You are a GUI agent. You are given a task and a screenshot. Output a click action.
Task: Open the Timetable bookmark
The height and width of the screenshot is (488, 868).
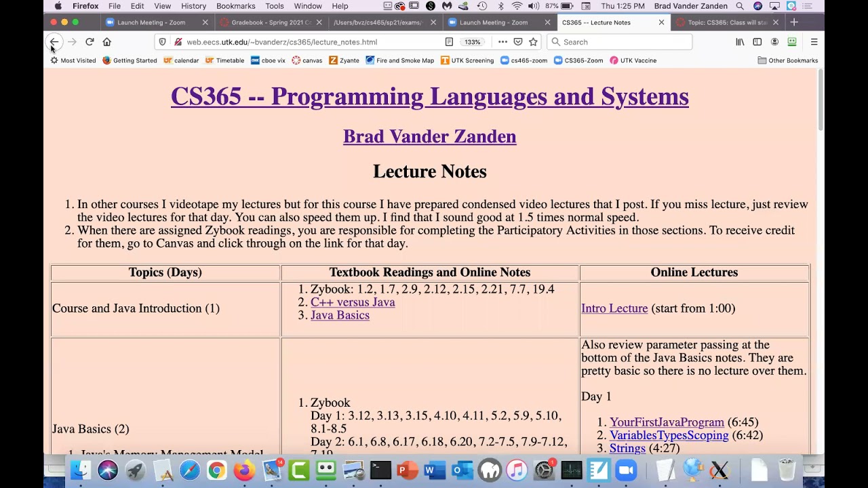[224, 60]
